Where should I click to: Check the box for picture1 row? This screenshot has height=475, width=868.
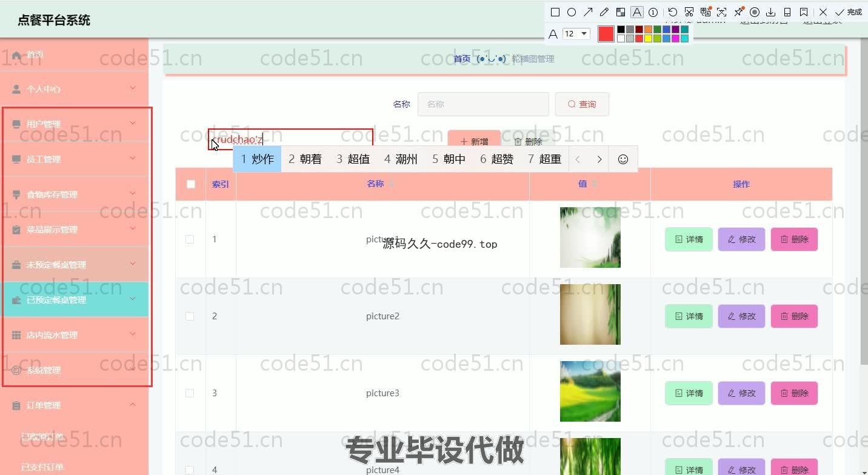190,239
